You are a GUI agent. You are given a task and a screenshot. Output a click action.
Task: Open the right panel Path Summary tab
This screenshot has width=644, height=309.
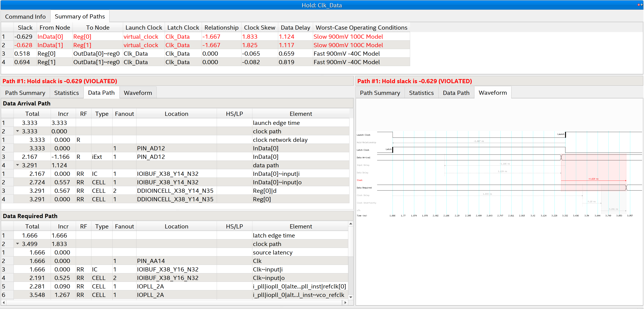click(x=380, y=93)
